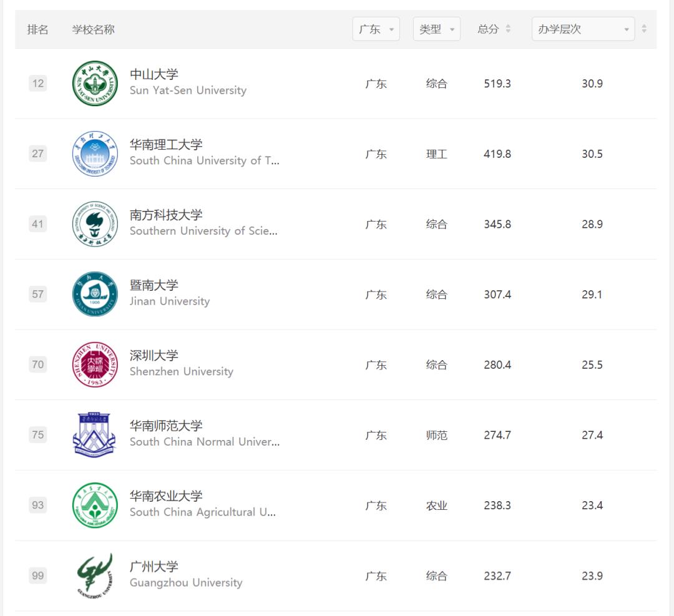Open the 广东 province filter dropdown
Image resolution: width=674 pixels, height=616 pixels.
376,29
